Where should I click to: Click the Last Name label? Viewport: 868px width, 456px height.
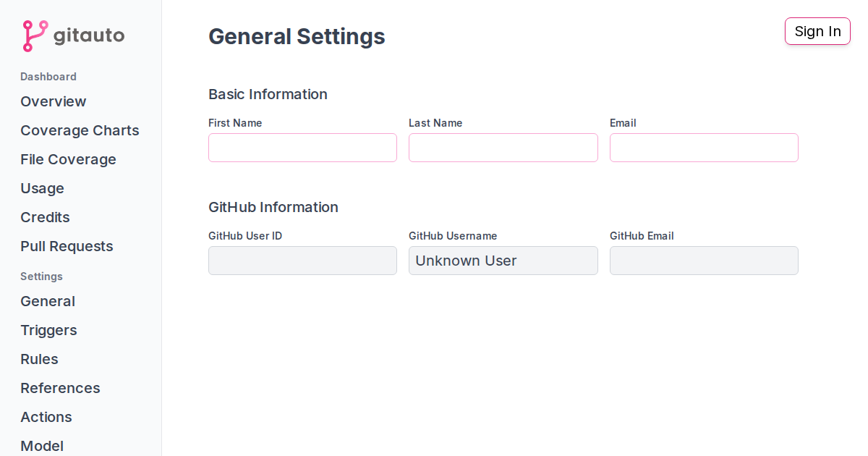tap(435, 123)
